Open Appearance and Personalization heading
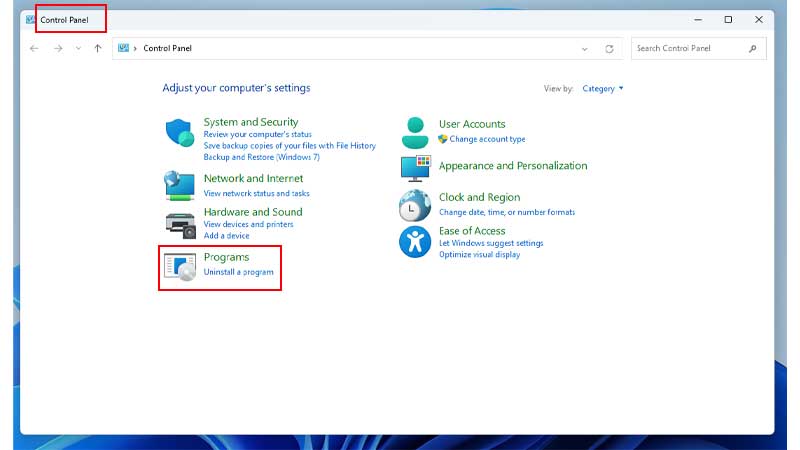 (x=513, y=166)
